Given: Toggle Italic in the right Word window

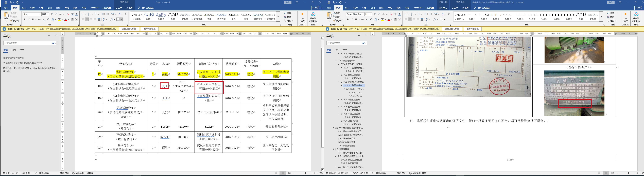Looking at the screenshot, I should coord(352,20).
